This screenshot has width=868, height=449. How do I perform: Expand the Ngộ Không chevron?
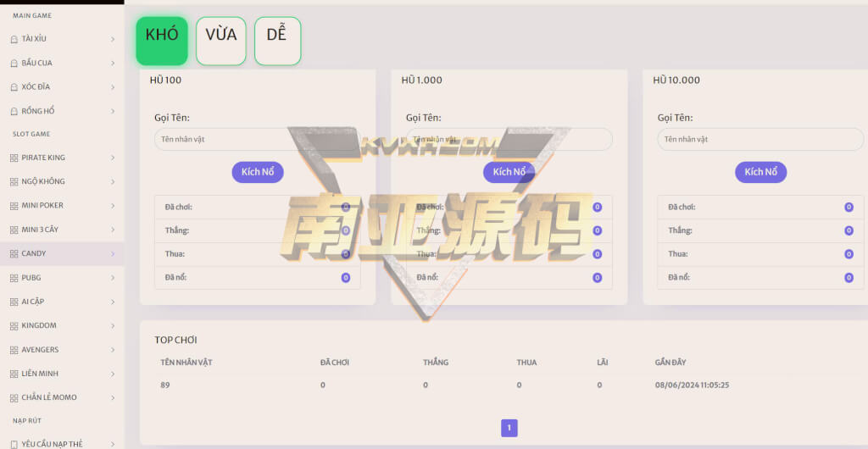(113, 181)
